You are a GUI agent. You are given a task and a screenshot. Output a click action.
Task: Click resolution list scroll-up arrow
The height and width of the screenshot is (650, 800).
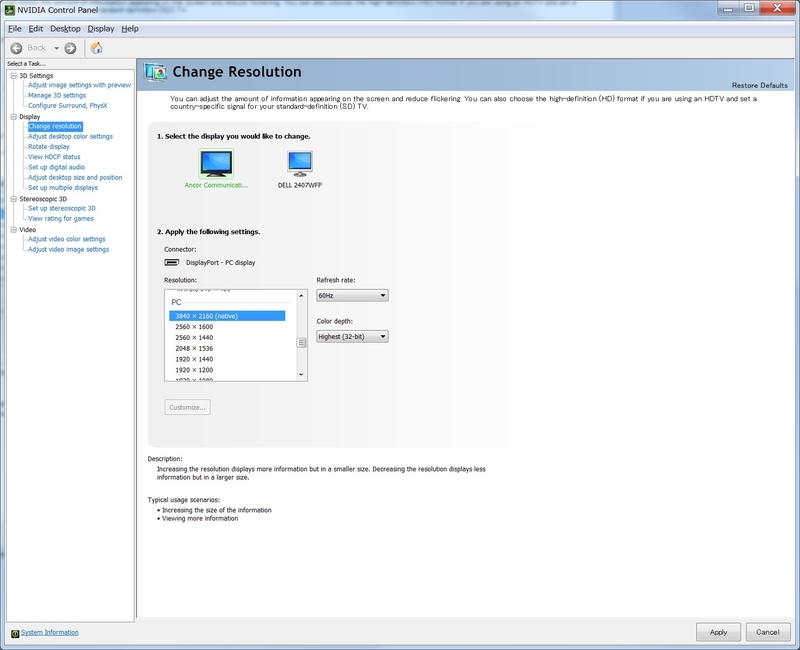click(x=301, y=295)
